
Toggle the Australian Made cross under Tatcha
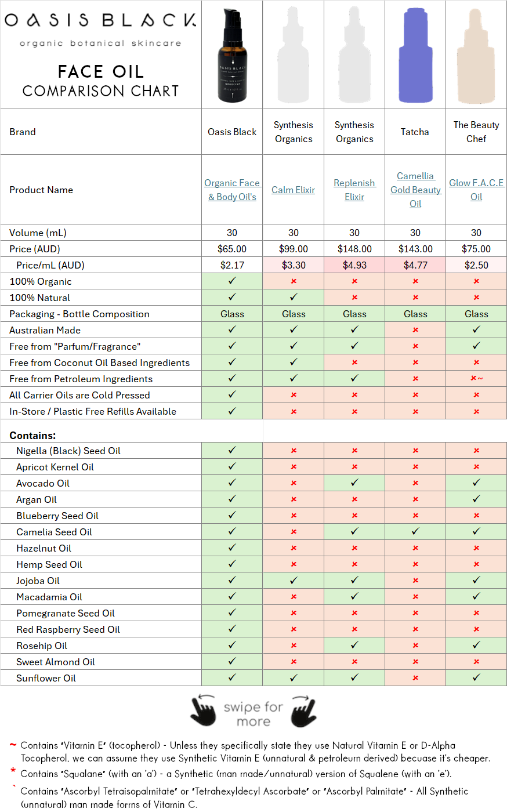tap(415, 329)
